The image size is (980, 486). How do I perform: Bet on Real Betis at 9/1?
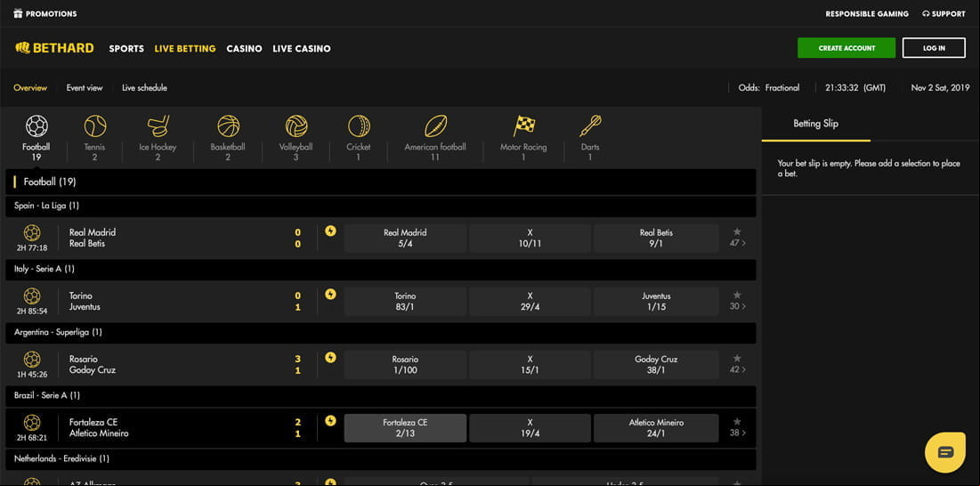[656, 238]
